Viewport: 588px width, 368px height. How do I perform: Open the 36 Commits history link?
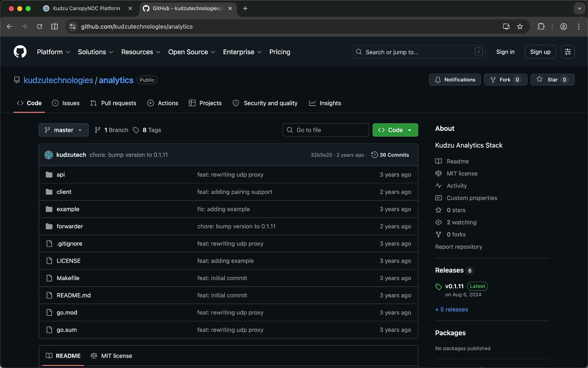(x=390, y=155)
